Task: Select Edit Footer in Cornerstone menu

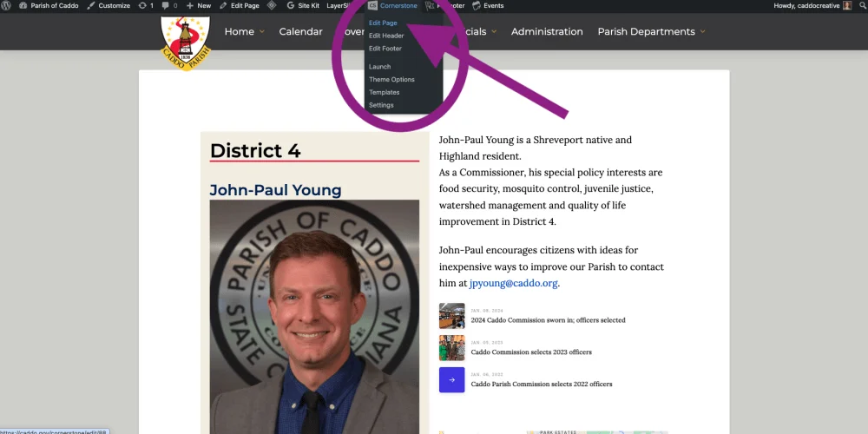Action: tap(385, 49)
